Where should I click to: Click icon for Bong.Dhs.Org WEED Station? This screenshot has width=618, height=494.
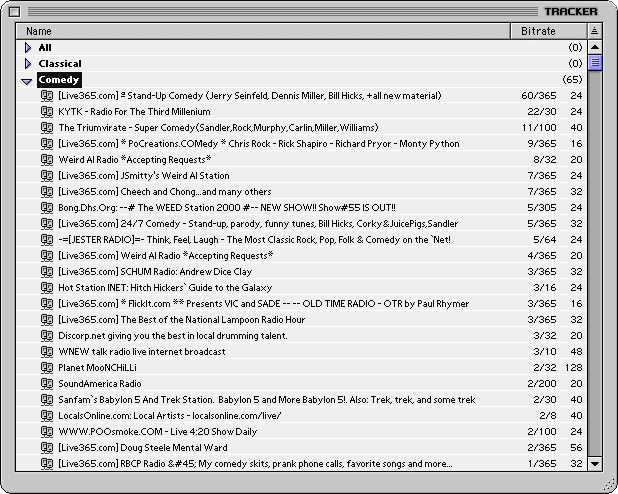47,208
